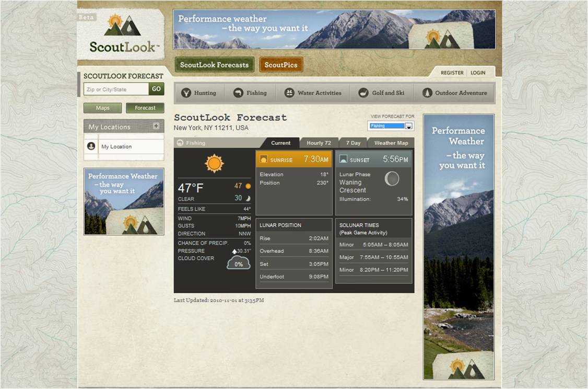Open the Hunting category menu
Image resolution: width=588 pixels, height=389 pixels.
click(x=199, y=93)
